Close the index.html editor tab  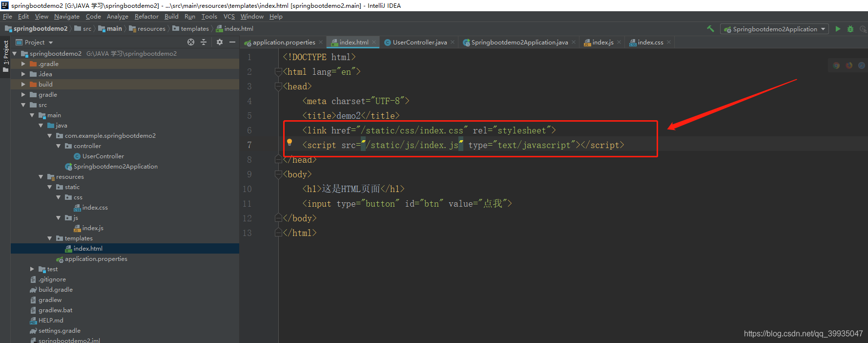tap(374, 43)
